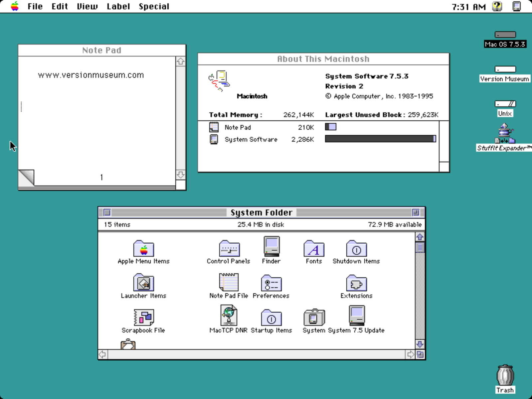The height and width of the screenshot is (399, 532).
Task: Turn the Note Pad page corner
Action: click(26, 178)
